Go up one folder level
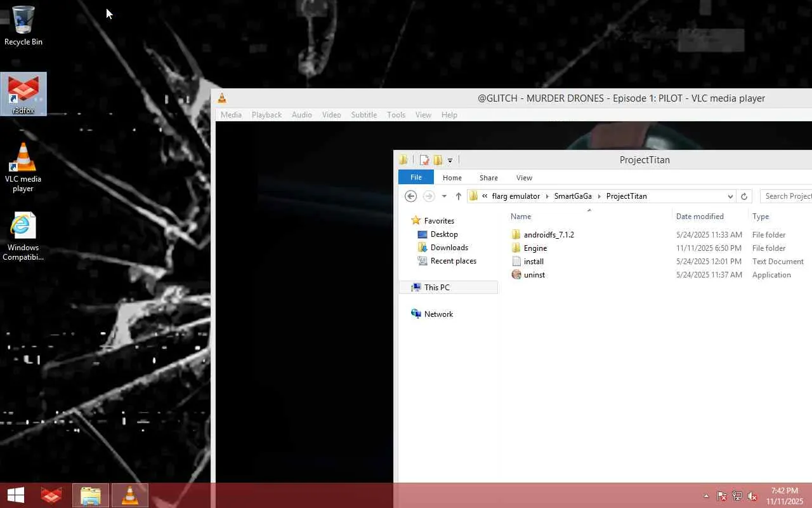This screenshot has width=812, height=508. pyautogui.click(x=458, y=196)
